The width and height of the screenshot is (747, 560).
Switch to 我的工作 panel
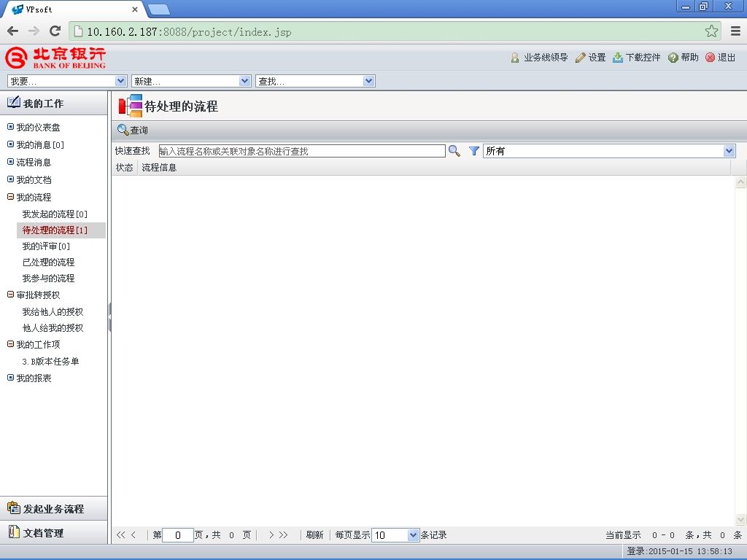pos(53,103)
